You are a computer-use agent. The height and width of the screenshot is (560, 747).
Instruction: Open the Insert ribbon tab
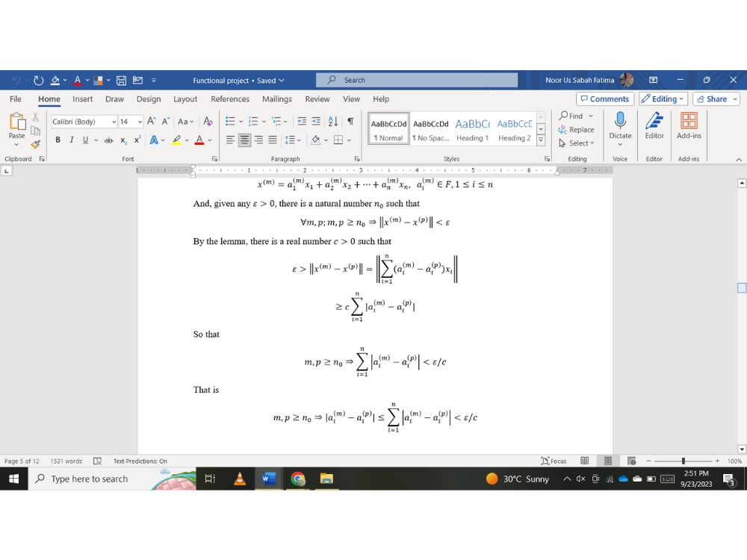82,99
